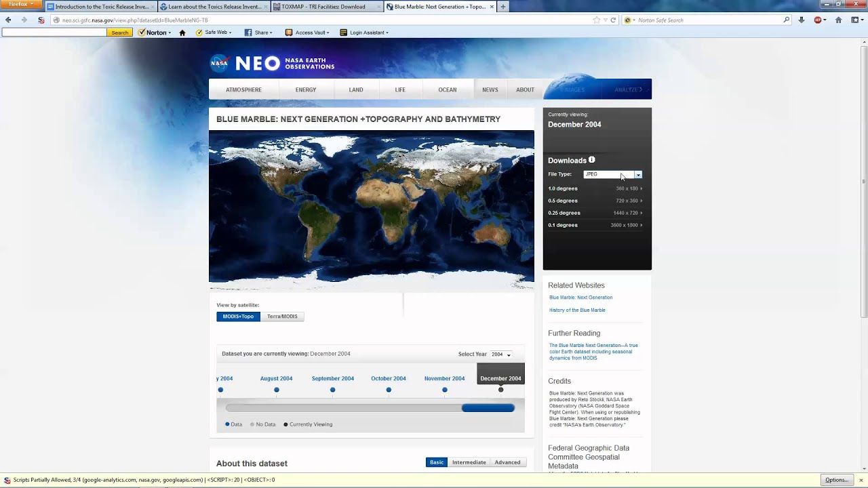
Task: Click the Downloads info icon
Action: (x=591, y=160)
